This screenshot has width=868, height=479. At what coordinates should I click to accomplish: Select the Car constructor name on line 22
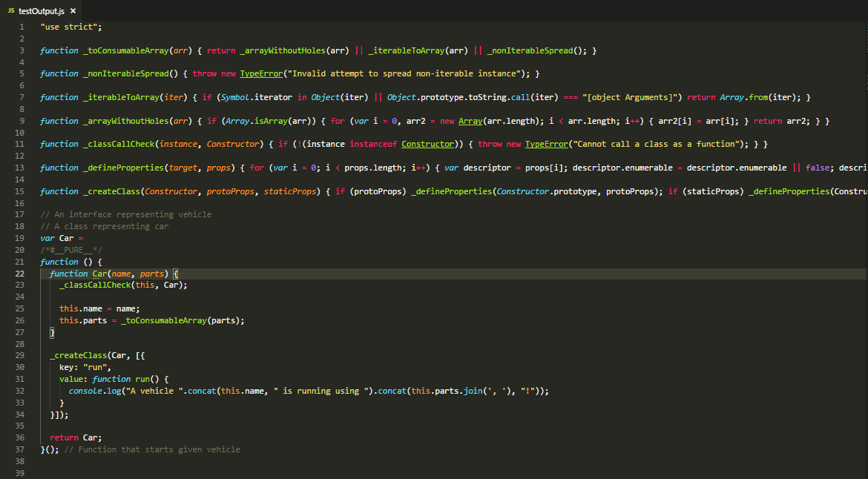[x=99, y=273]
